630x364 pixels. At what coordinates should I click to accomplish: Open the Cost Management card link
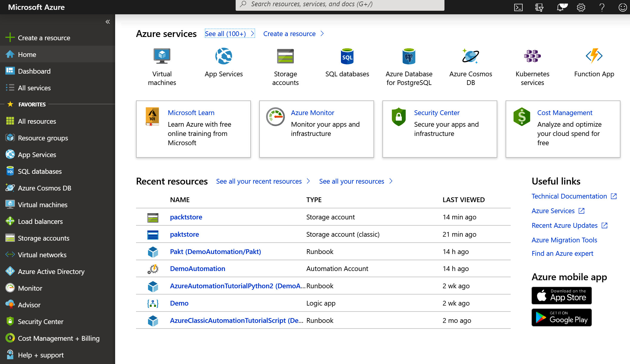pos(565,113)
